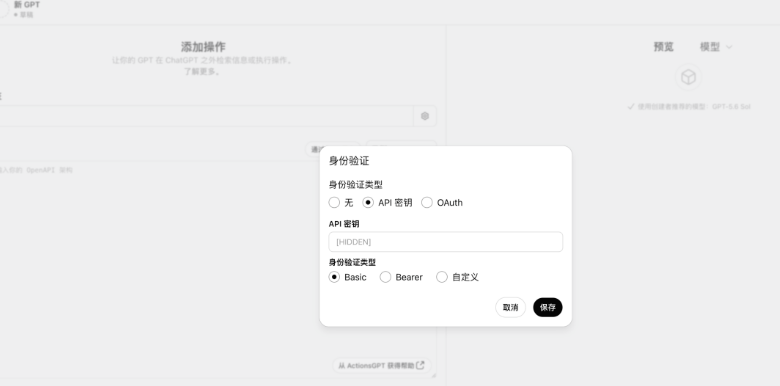The height and width of the screenshot is (386, 780).
Task: Select the OAuth authentication option
Action: pyautogui.click(x=442, y=202)
